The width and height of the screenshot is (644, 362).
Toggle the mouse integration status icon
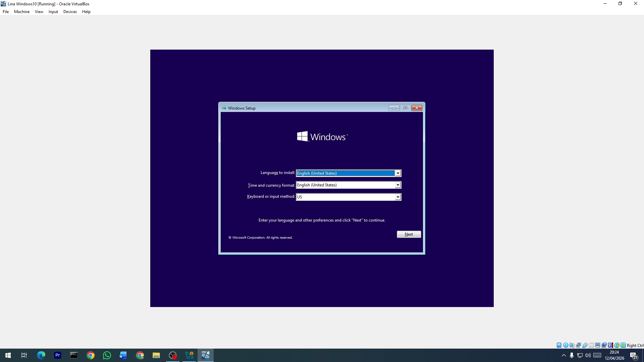coord(617,345)
